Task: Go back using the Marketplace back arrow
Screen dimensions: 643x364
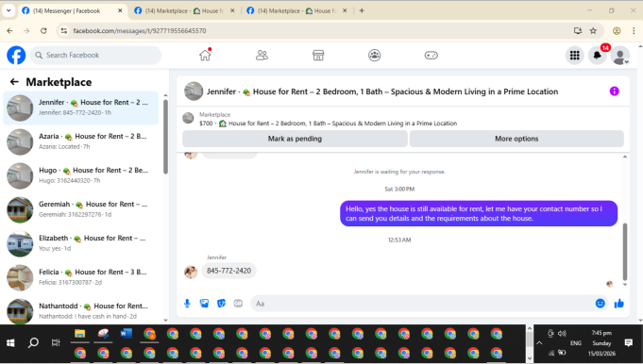Action: (14, 82)
